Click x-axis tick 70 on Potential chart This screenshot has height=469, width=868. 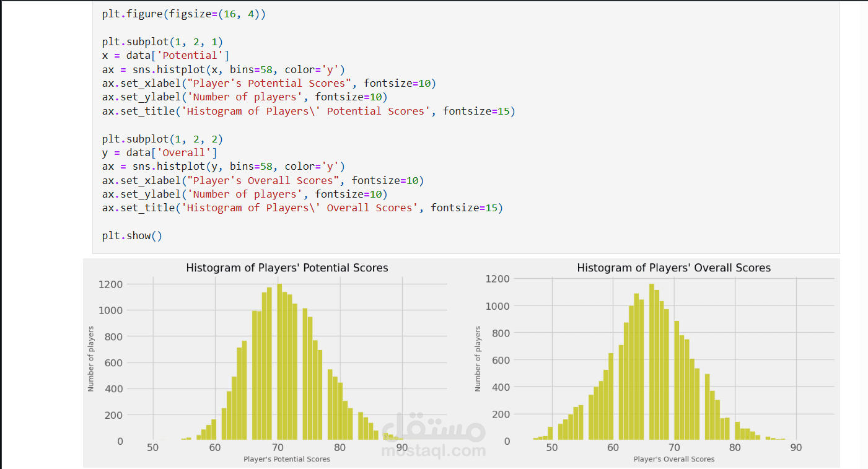(278, 447)
